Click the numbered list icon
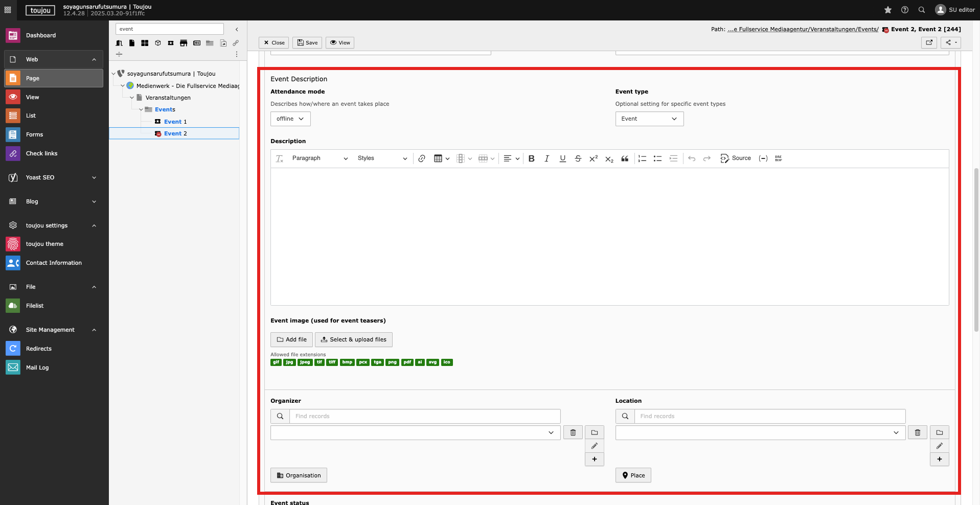This screenshot has height=505, width=980. (x=642, y=158)
